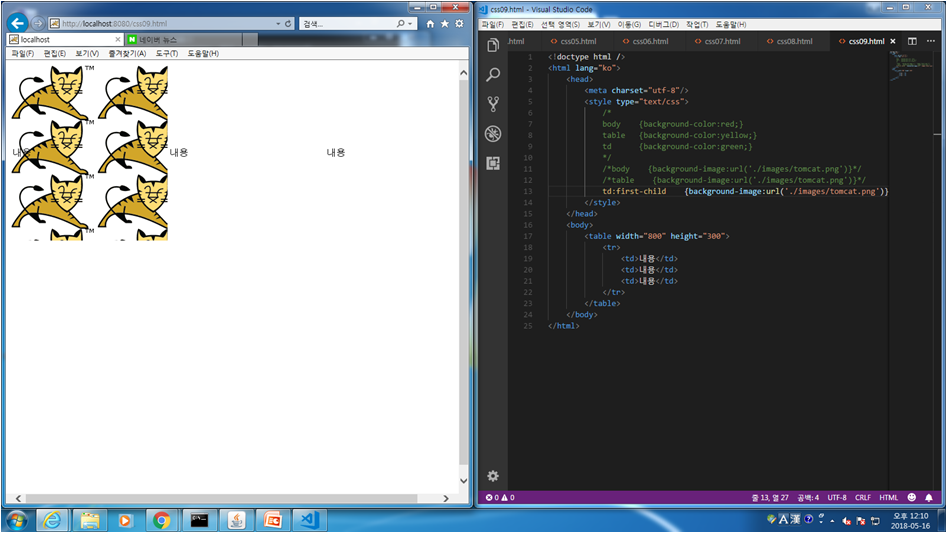Open the Explorer view in VS Code
947x533 pixels.
[493, 45]
